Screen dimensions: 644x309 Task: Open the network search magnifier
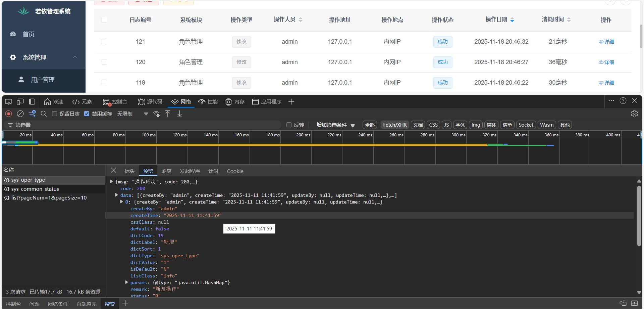click(x=44, y=114)
